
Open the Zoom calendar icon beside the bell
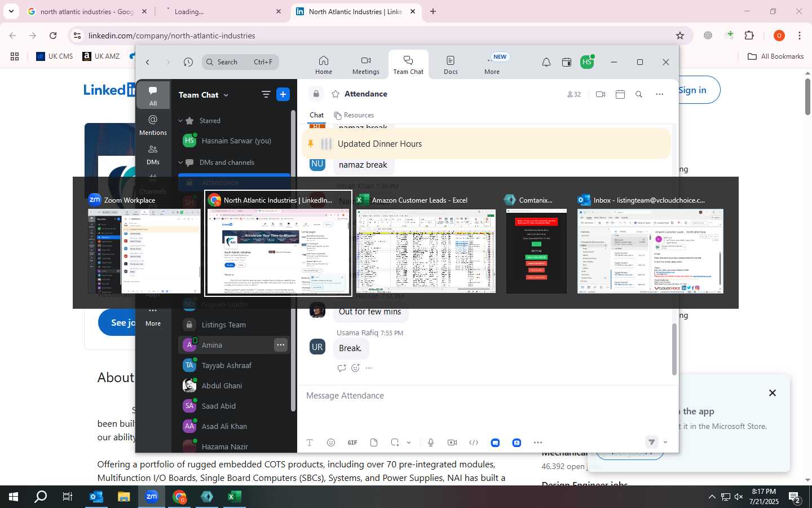coord(567,62)
